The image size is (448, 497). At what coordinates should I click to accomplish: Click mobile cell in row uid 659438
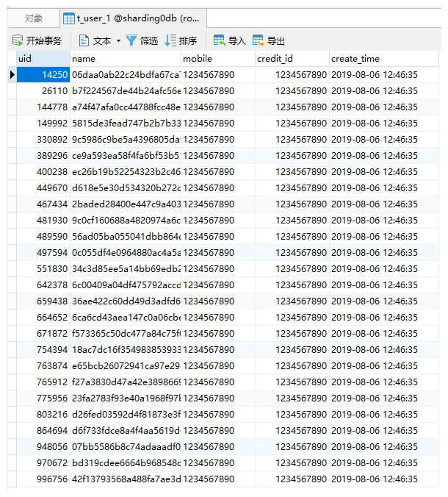[x=218, y=301]
